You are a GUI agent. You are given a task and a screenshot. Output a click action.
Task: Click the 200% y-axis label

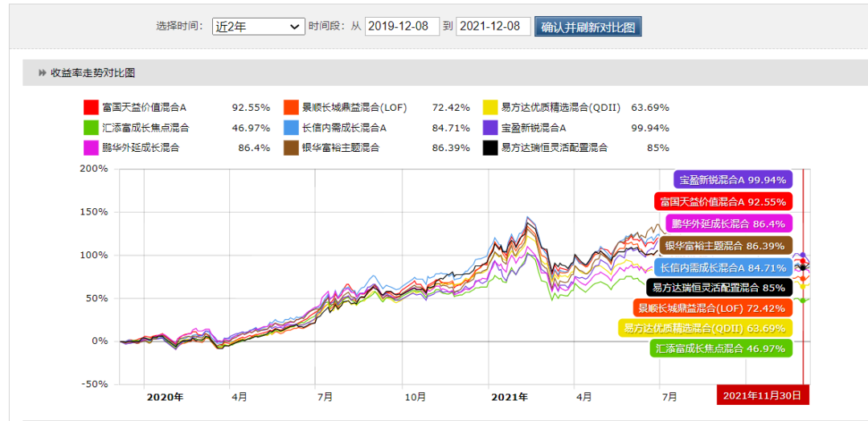(95, 170)
